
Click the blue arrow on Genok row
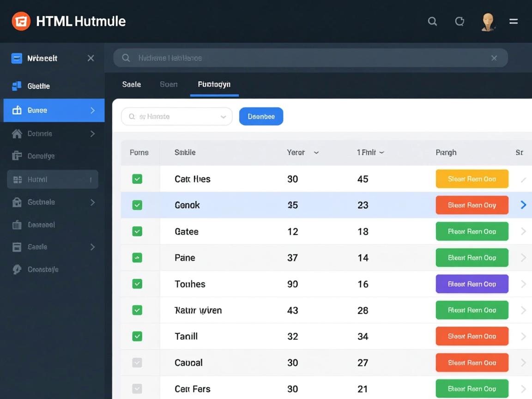coord(523,205)
